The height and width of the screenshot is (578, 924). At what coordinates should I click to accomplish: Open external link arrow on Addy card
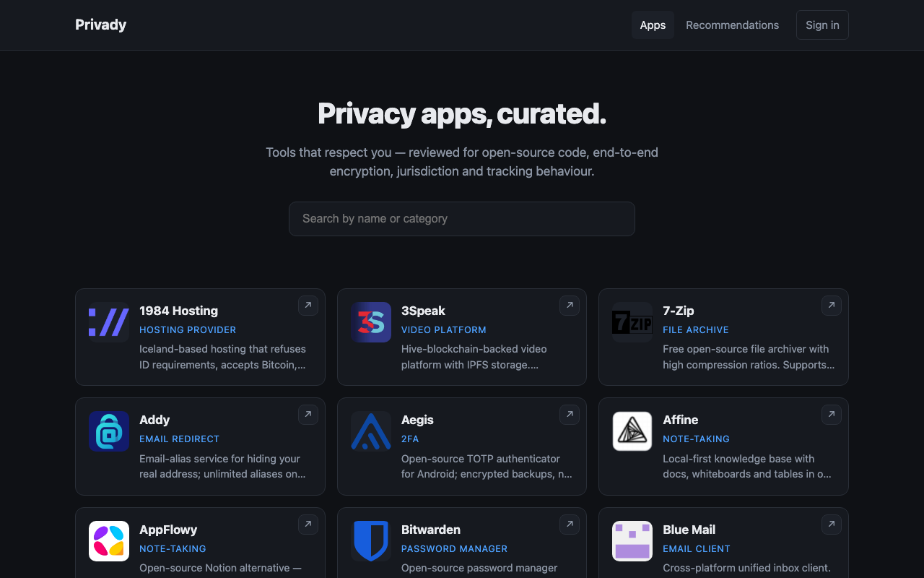(x=308, y=415)
